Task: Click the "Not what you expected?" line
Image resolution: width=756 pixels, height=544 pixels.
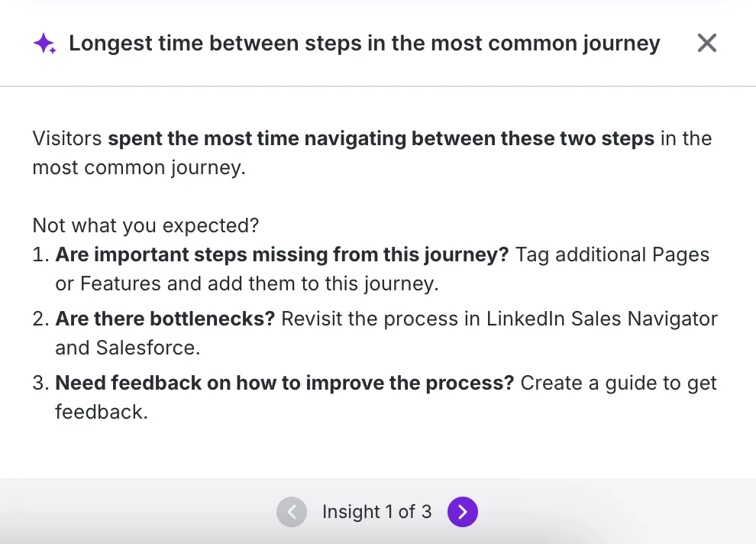Action: pyautogui.click(x=146, y=226)
